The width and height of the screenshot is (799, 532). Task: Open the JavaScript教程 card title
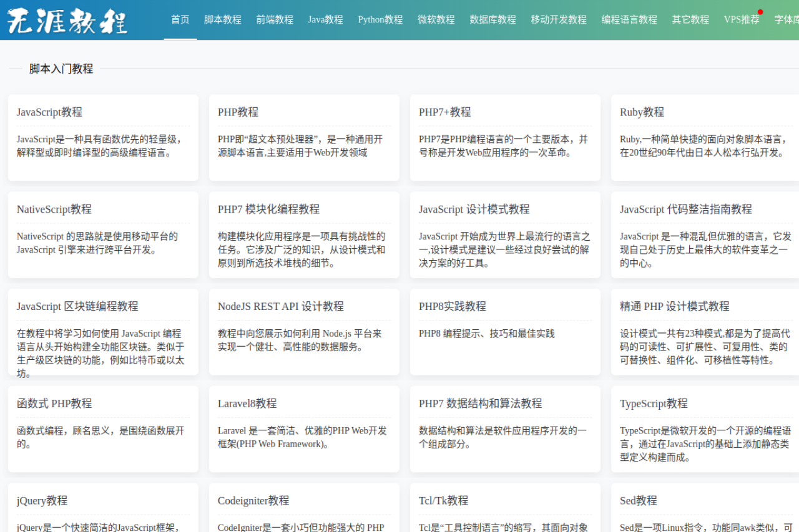[49, 112]
